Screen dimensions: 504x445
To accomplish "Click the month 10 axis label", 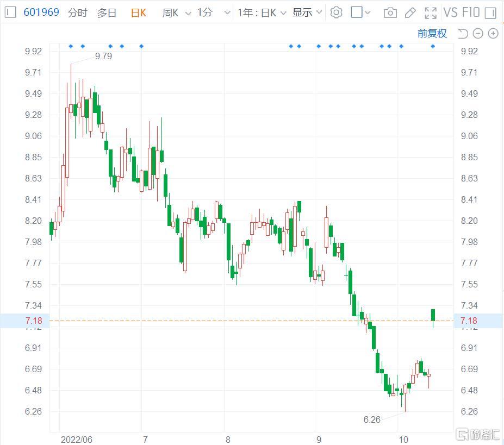I will [x=403, y=440].
